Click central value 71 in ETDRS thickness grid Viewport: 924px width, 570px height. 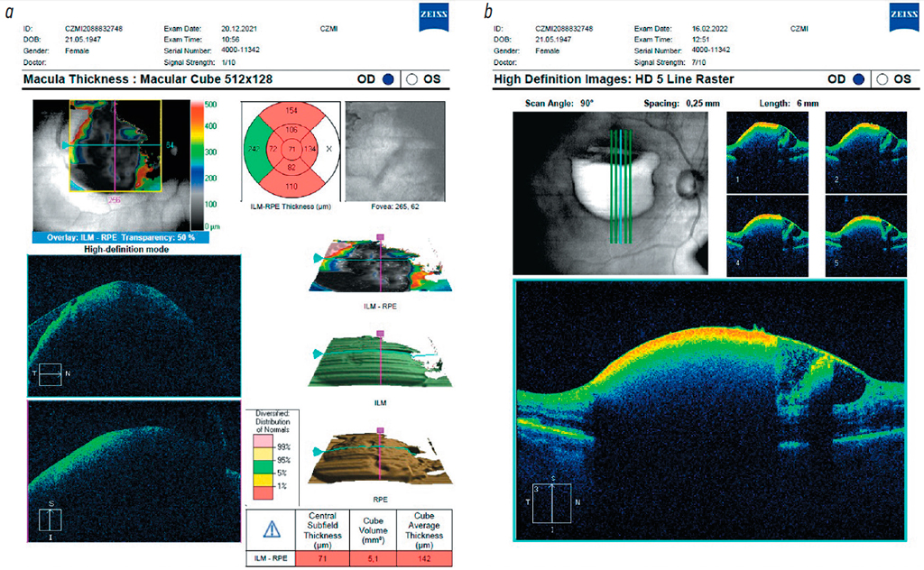[x=291, y=148]
